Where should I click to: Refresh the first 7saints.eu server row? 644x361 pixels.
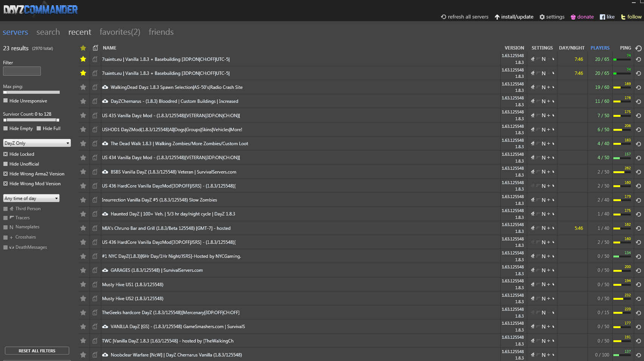[638, 59]
